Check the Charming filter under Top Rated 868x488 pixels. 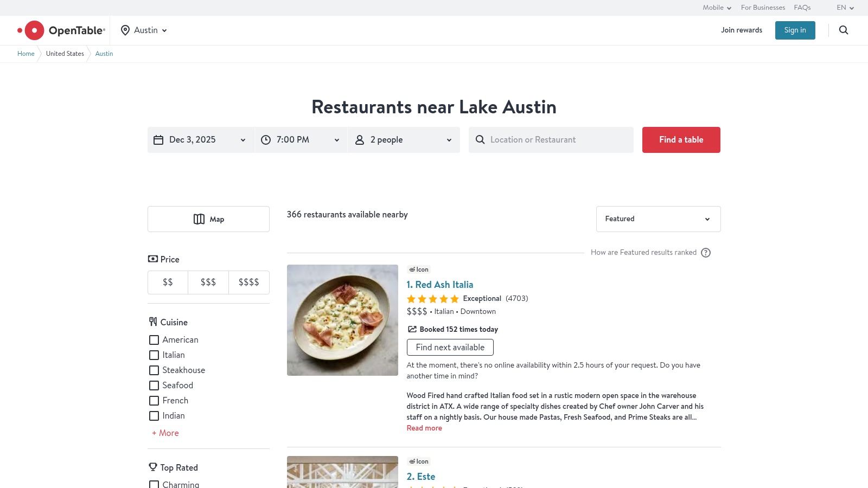click(x=154, y=484)
